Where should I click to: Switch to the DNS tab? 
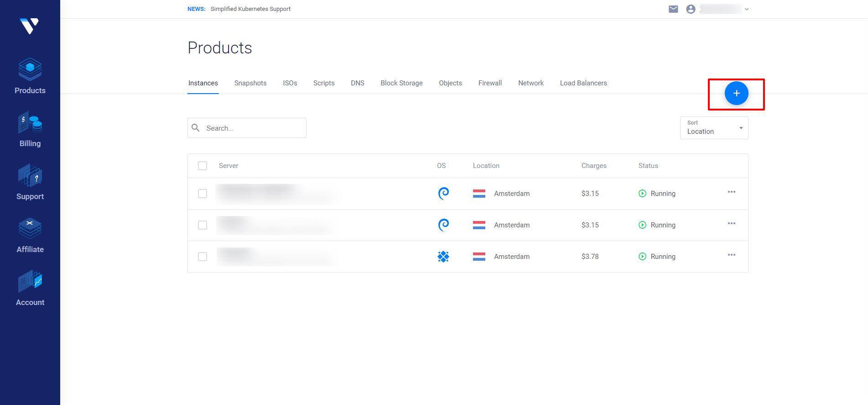point(358,83)
